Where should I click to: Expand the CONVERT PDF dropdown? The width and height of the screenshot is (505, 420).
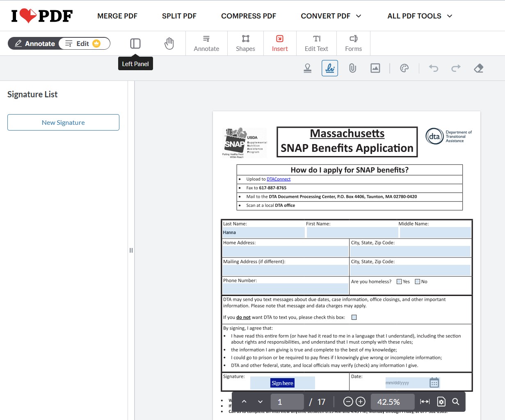[331, 16]
